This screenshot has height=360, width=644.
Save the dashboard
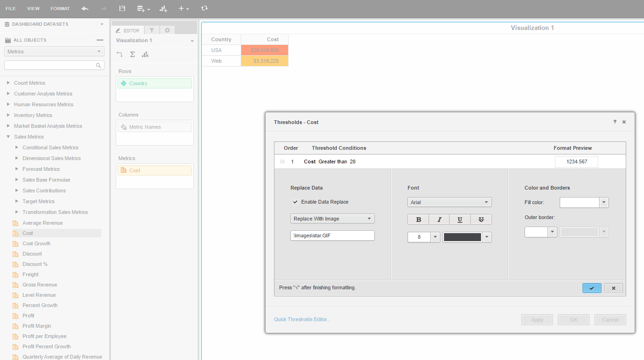122,8
